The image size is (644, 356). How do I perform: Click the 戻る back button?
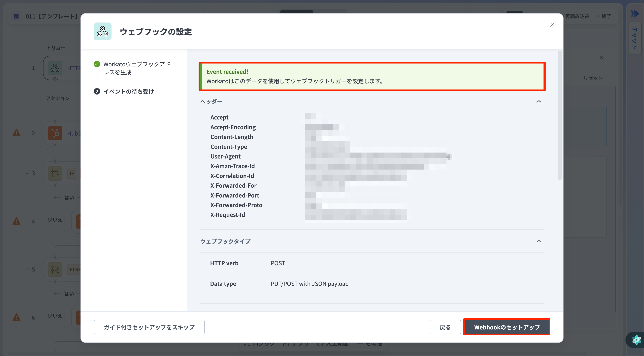click(445, 327)
